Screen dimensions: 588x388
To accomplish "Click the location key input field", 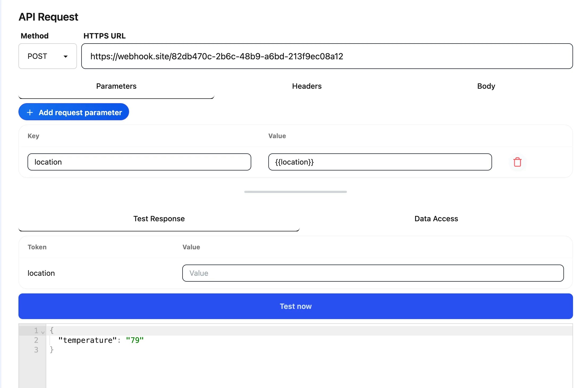I will point(139,162).
